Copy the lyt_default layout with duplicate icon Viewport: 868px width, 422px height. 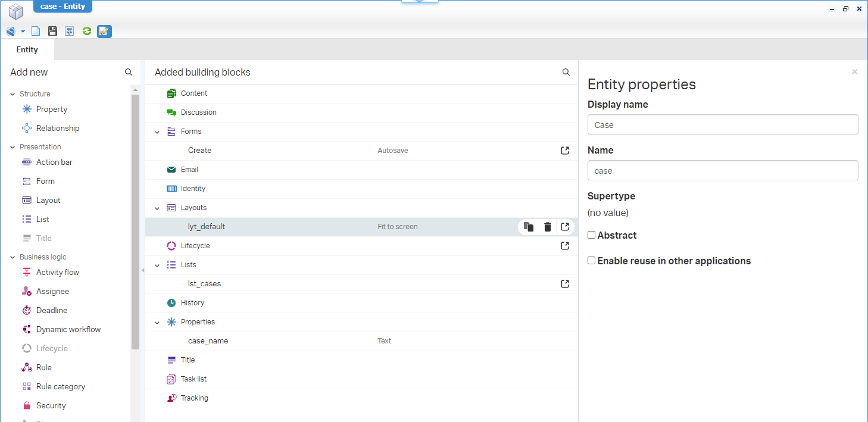[x=528, y=227]
